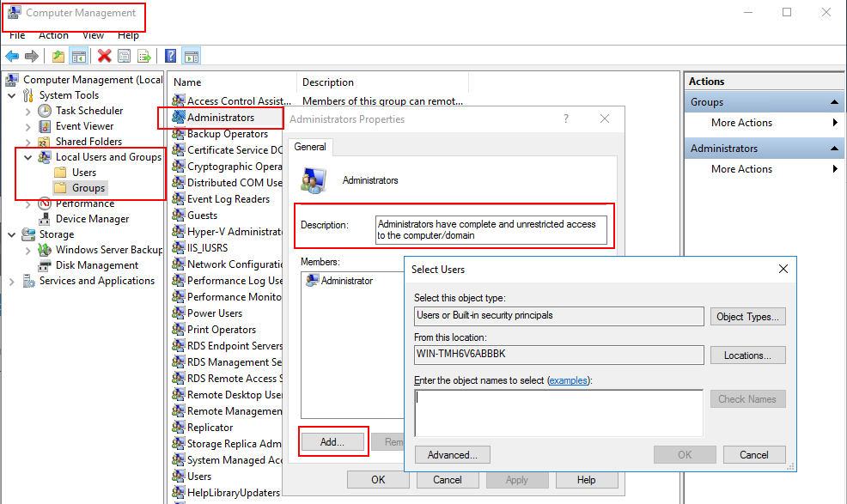Screen dimensions: 847x504
Task: Click the System Tools icon in tree
Action: tap(28, 95)
